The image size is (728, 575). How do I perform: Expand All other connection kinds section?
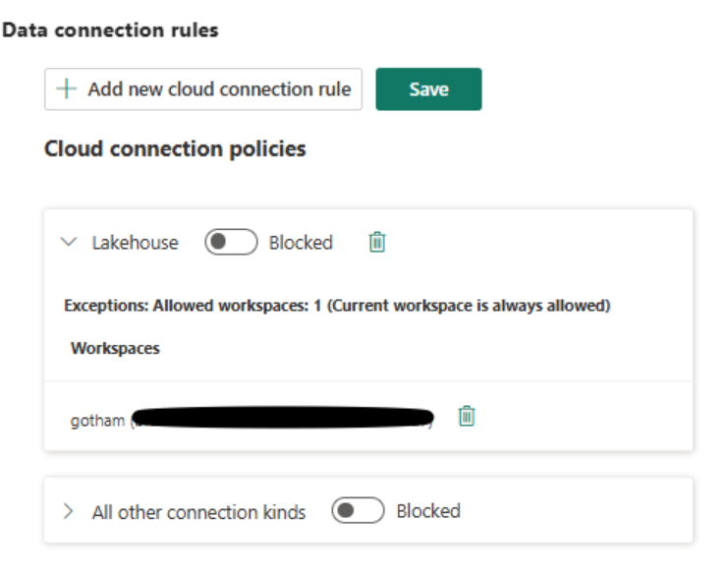69,511
